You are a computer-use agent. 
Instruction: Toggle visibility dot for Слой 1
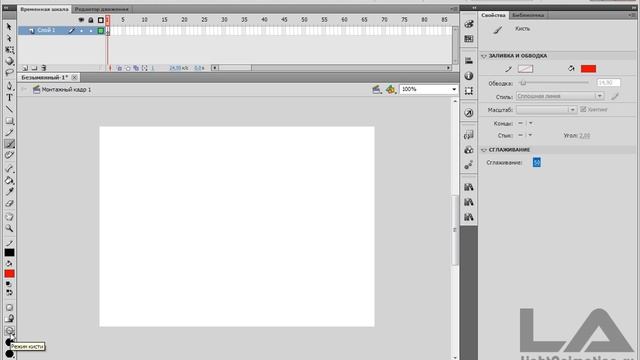pos(81,31)
